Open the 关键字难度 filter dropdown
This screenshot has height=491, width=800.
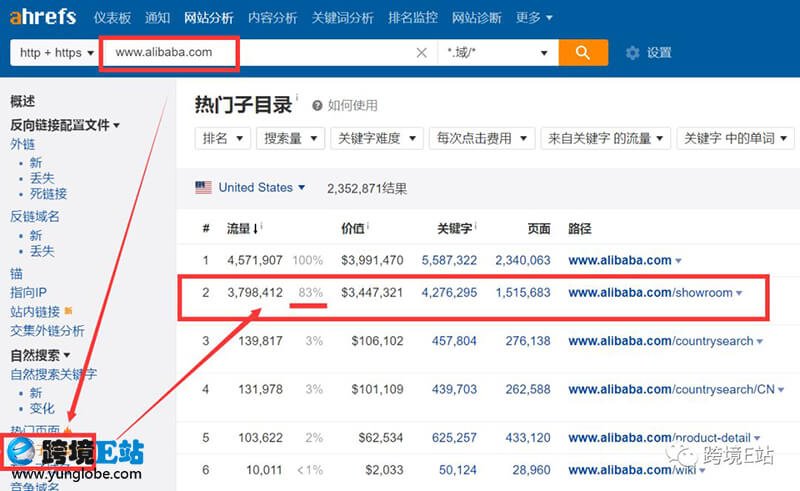pos(377,138)
